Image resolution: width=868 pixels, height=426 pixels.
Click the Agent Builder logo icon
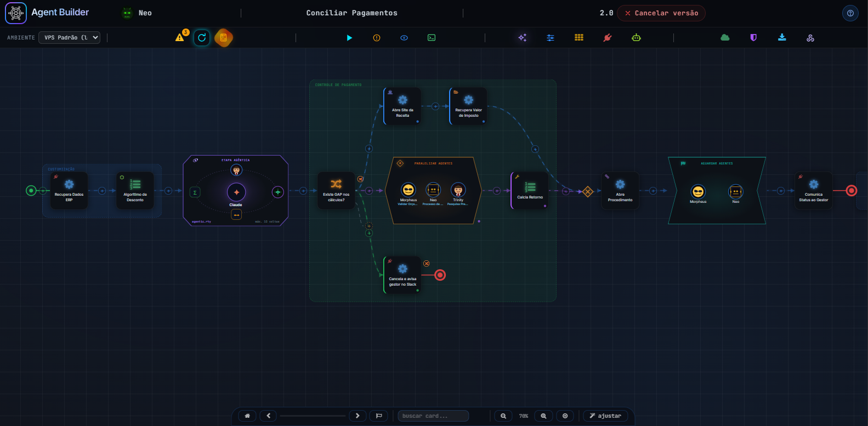pos(16,13)
